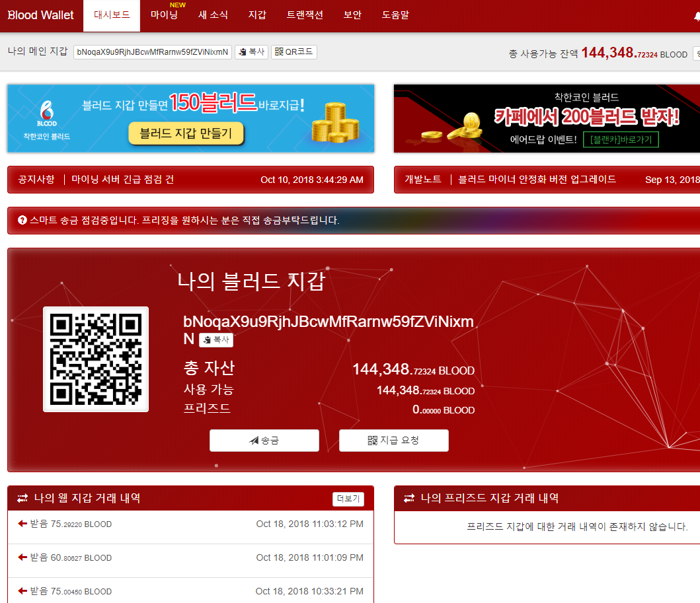This screenshot has width=700, height=603.
Task: Click the 총 자산 amount value
Action: point(413,370)
